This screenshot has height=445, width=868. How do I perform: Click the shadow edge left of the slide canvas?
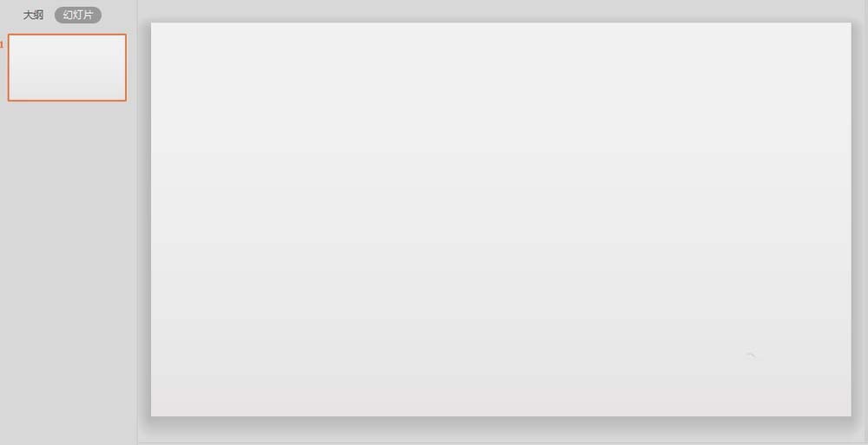click(x=148, y=219)
